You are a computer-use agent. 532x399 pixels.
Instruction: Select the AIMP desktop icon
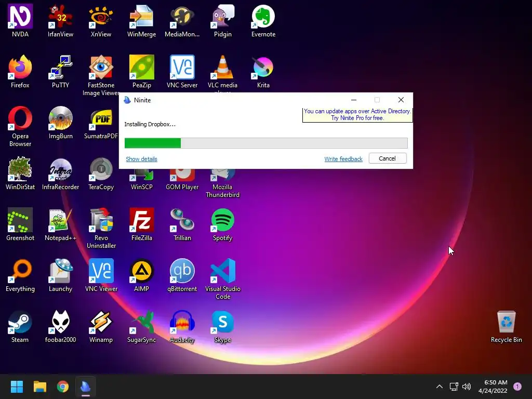[x=141, y=275]
